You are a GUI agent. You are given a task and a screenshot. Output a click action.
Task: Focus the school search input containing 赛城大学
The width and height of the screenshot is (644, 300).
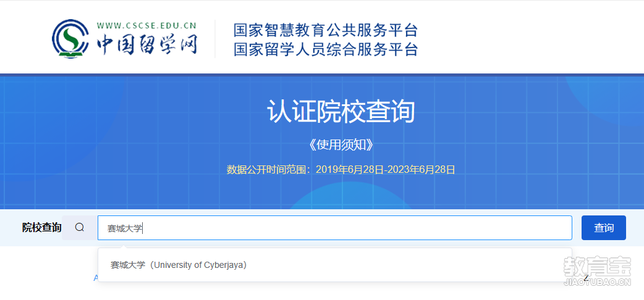[x=335, y=228]
